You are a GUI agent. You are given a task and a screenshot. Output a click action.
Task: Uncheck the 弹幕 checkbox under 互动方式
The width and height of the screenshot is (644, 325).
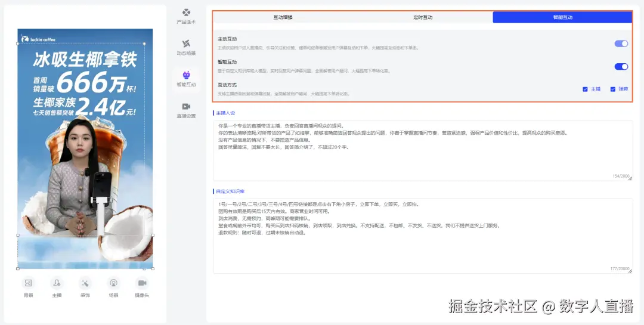612,89
